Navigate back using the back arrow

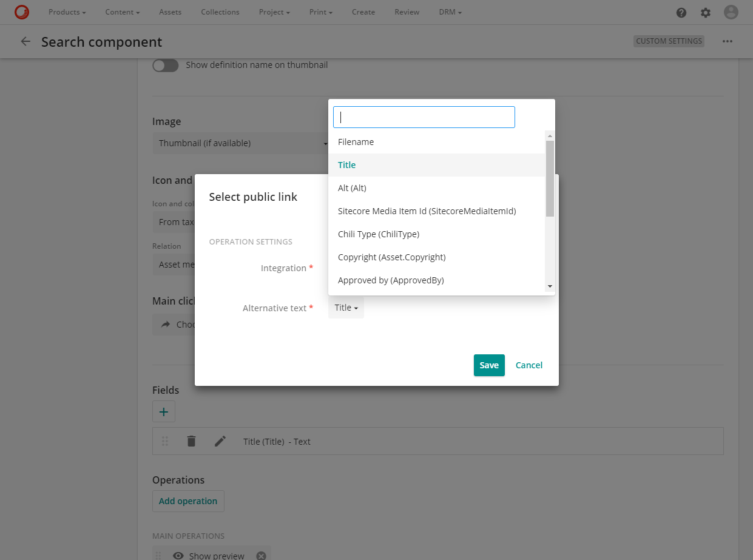coord(25,41)
